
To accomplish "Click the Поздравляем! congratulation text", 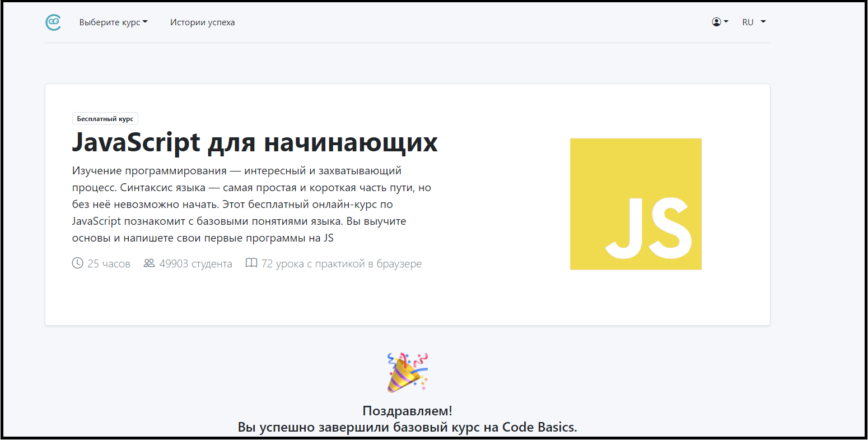I will click(407, 411).
